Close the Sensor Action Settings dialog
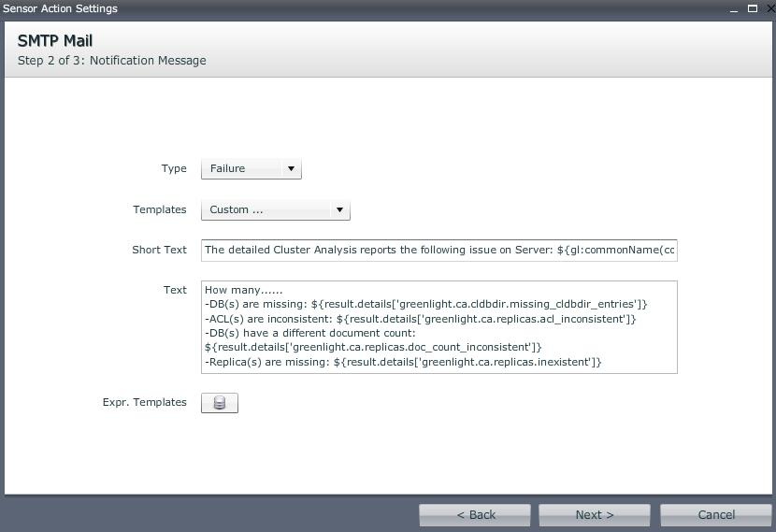This screenshot has height=532, width=776. pos(769,8)
